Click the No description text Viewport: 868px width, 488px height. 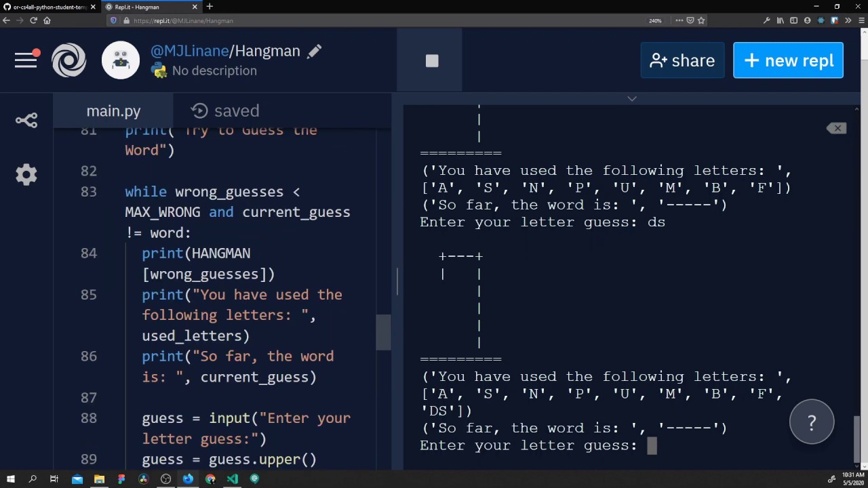[214, 70]
